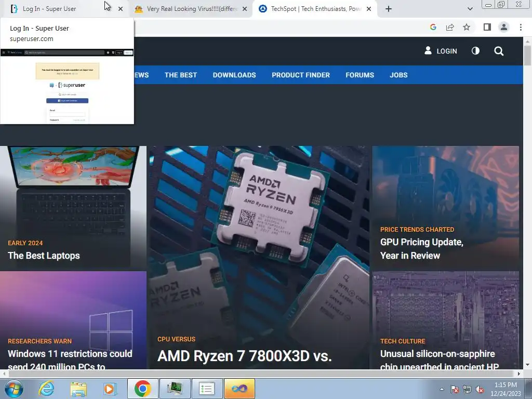Open the Windows Start menu
The width and height of the screenshot is (532, 399).
pyautogui.click(x=14, y=389)
